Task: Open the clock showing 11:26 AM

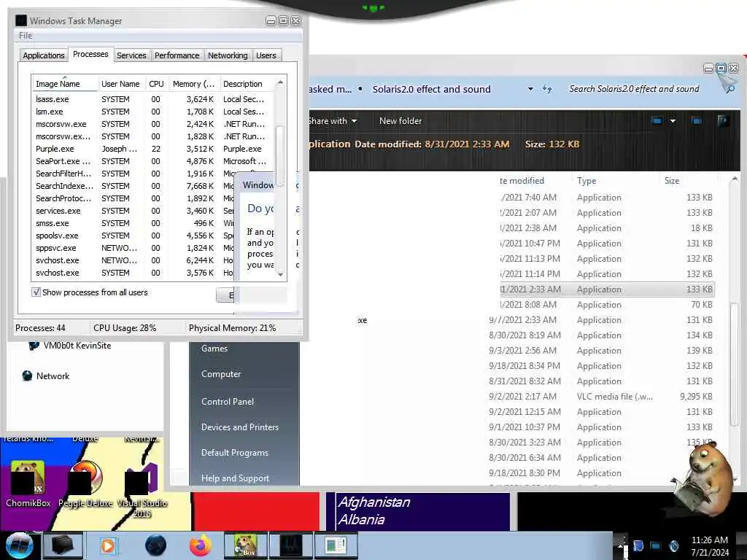Action: point(709,546)
